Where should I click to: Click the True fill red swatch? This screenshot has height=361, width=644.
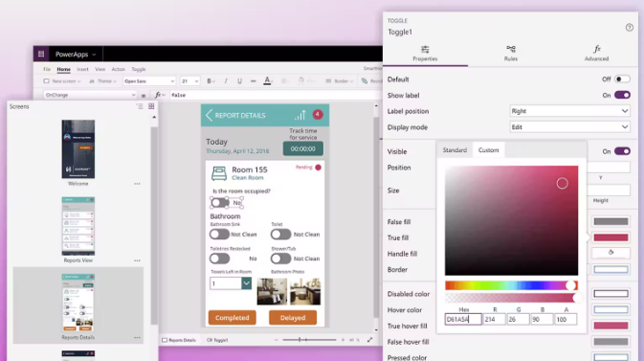pos(611,237)
